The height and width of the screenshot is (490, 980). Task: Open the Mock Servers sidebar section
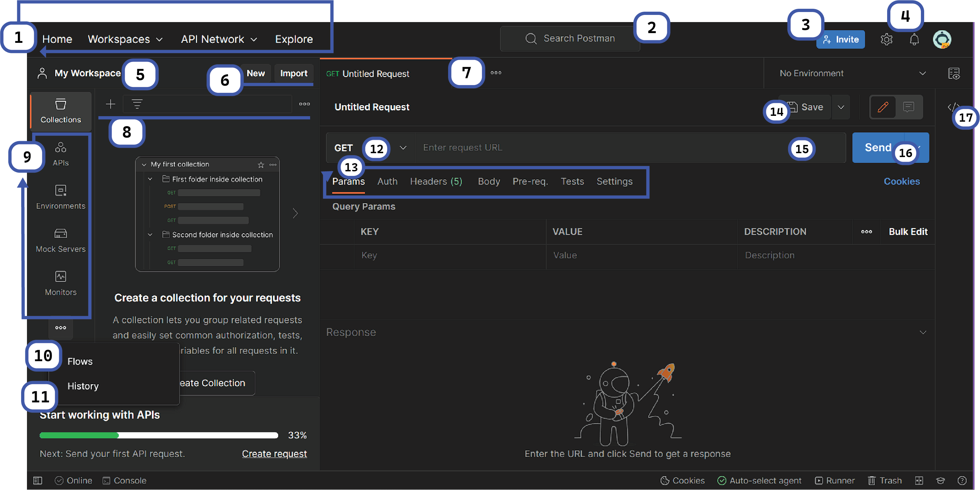(61, 240)
